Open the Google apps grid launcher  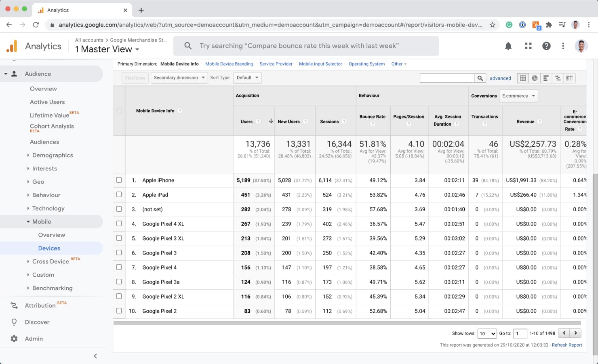pyautogui.click(x=528, y=46)
